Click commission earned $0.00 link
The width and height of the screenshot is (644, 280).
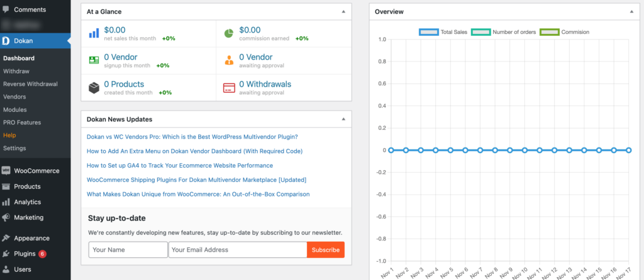click(x=250, y=30)
